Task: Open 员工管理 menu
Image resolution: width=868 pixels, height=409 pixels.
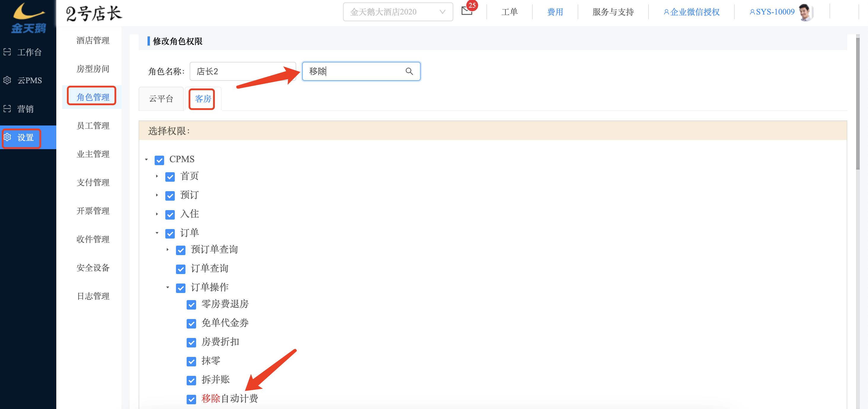Action: pyautogui.click(x=93, y=125)
